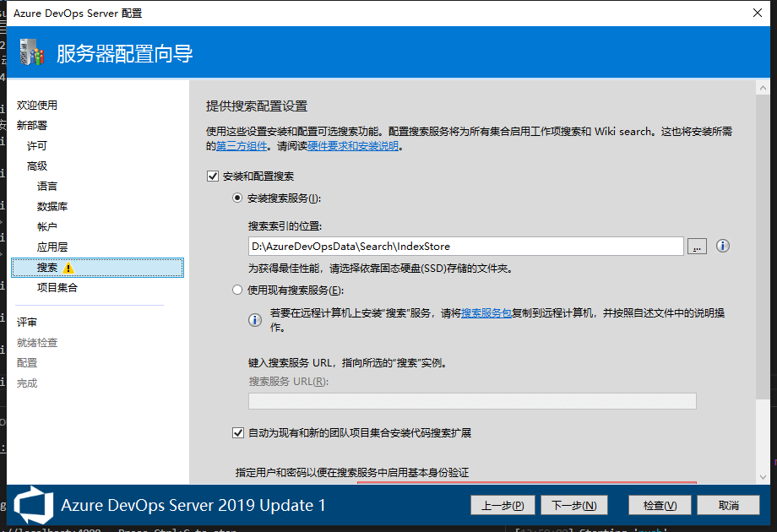This screenshot has height=532, width=777.
Task: Click the server configuration wizard icon
Action: point(30,54)
